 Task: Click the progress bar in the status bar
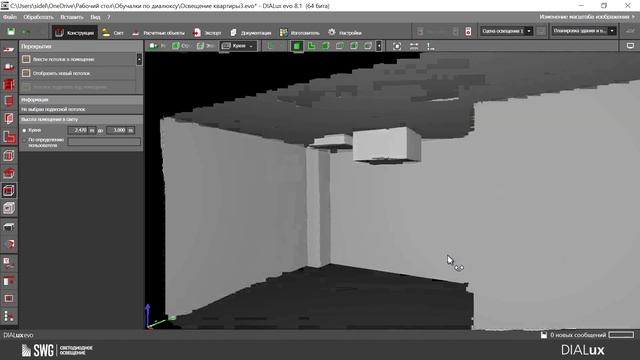(621, 335)
